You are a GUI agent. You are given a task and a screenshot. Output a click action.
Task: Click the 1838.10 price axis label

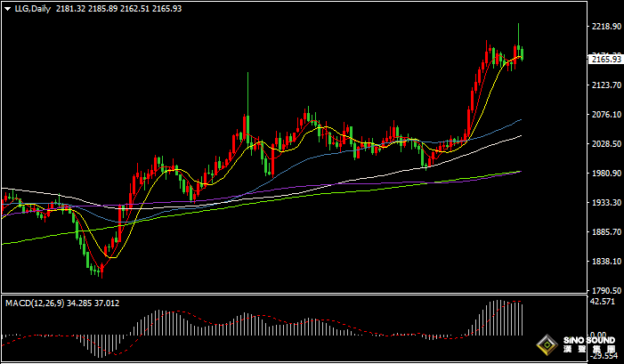605,262
